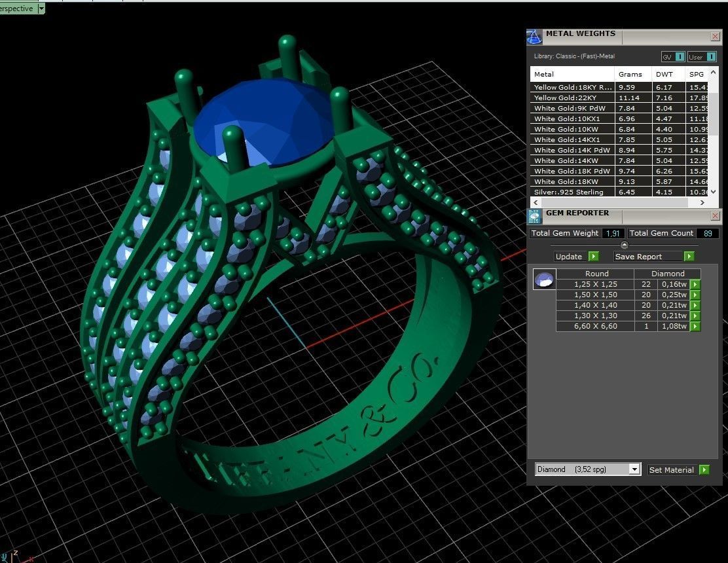Click the metal list scroll-right arrow
Screen dimensions: 728x563
click(x=702, y=202)
